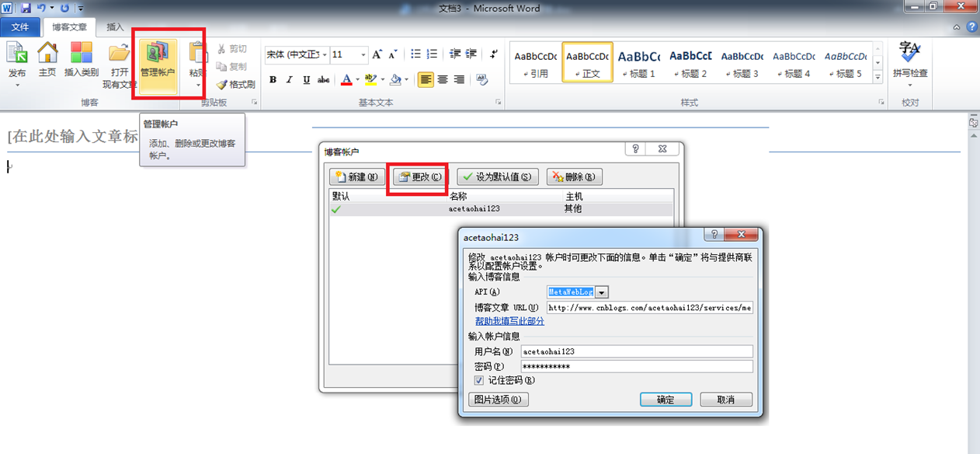Viewport: 980px width, 454px height.
Task: Expand font color dropdown arrow
Action: tap(356, 79)
